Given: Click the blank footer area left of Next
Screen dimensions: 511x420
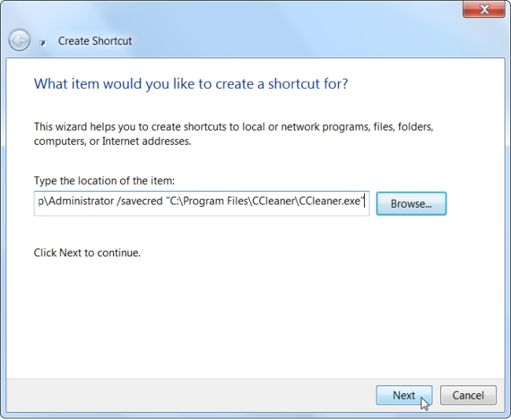Looking at the screenshot, I should pyautogui.click(x=197, y=396).
